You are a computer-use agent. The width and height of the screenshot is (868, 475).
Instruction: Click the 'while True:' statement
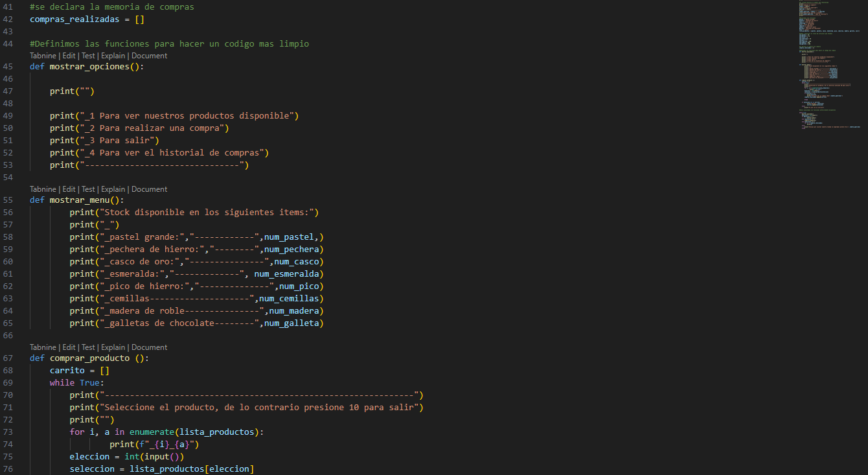tap(77, 382)
